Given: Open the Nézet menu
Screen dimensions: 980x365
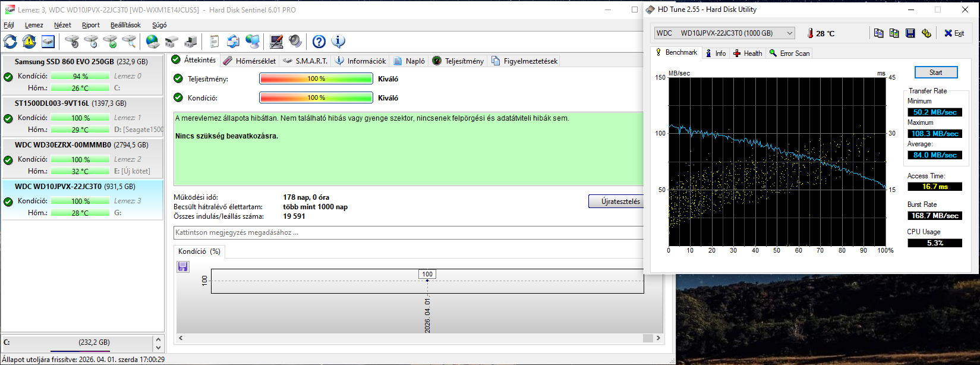Looking at the screenshot, I should coord(62,25).
